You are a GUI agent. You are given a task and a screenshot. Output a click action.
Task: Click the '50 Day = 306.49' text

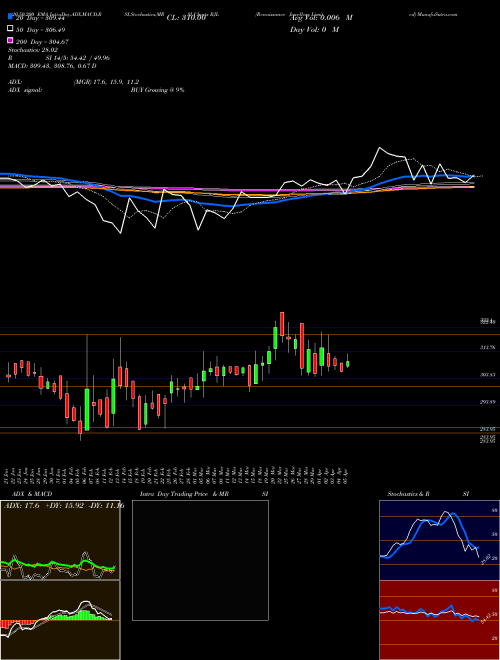[x=41, y=30]
